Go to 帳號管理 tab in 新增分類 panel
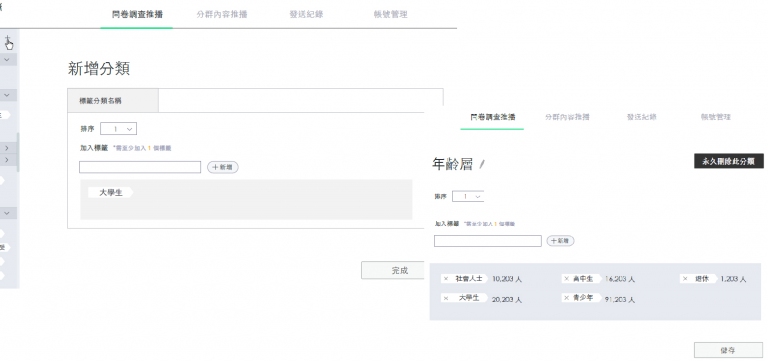The image size is (768, 362). [390, 14]
